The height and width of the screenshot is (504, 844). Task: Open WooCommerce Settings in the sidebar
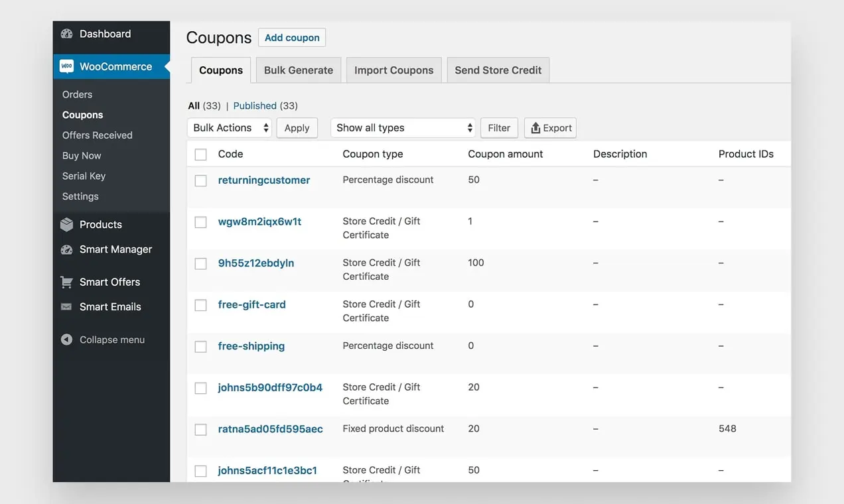(x=80, y=196)
